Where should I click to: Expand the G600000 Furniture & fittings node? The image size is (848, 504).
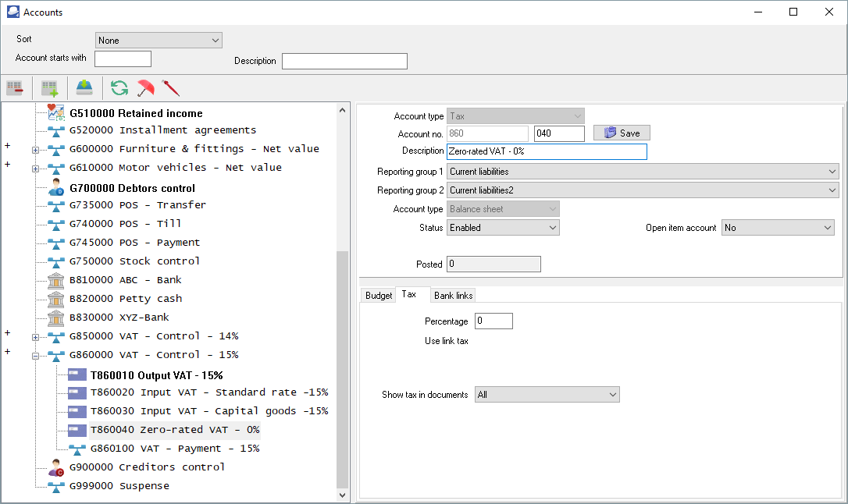35,150
